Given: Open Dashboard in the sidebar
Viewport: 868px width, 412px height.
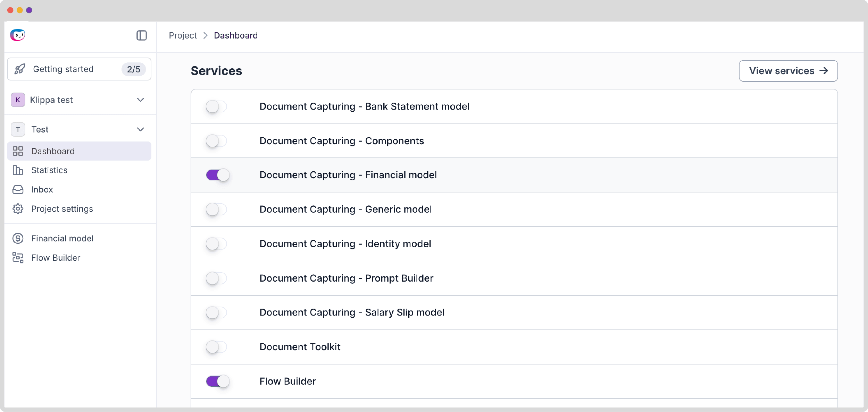Looking at the screenshot, I should [79, 151].
